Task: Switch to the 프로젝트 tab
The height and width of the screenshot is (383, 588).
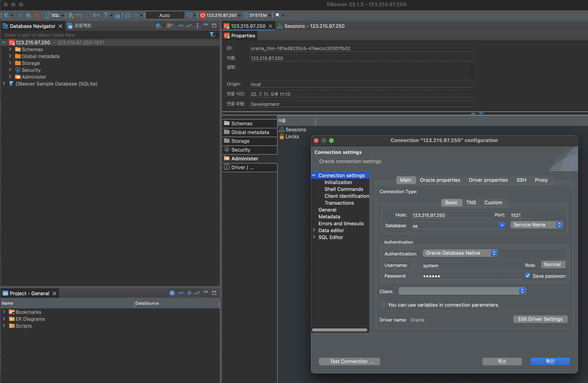Action: (80, 26)
